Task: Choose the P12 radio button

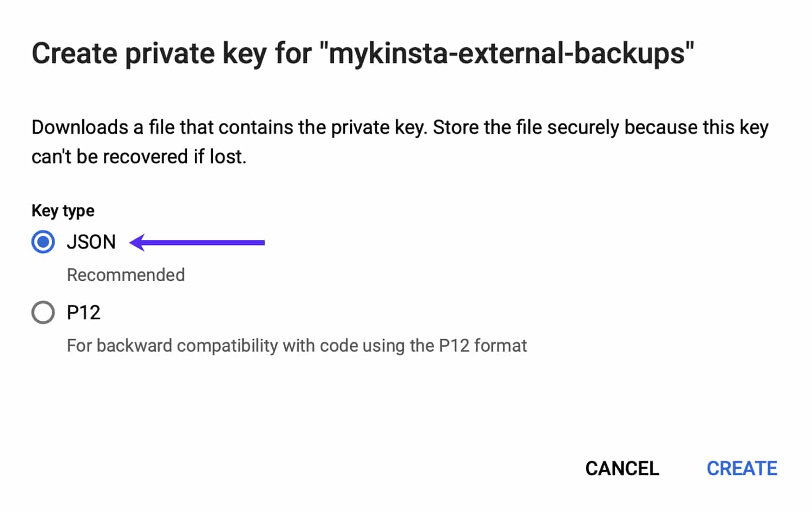Action: click(x=43, y=313)
